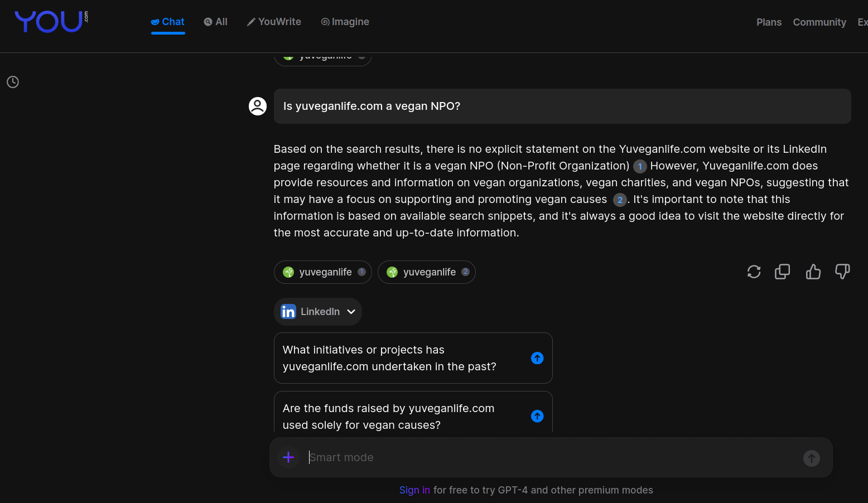Ask about past initiatives or projects
Image resolution: width=868 pixels, height=503 pixels.
pyautogui.click(x=413, y=358)
